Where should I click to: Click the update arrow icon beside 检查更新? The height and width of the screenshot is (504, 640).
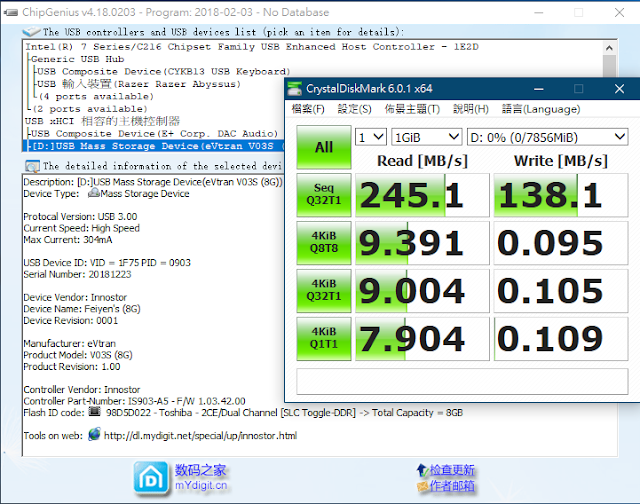[422, 470]
